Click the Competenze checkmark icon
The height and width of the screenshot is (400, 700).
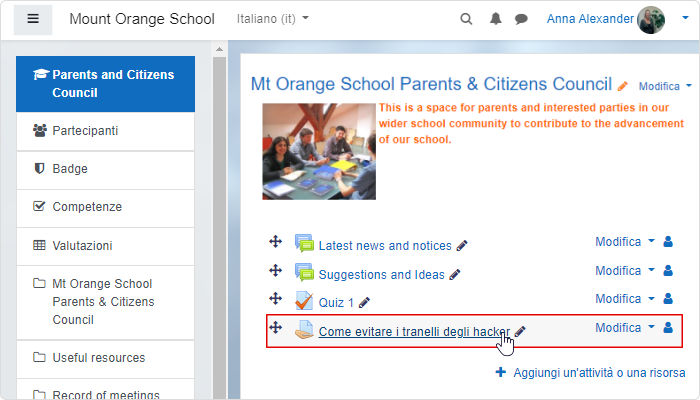[39, 206]
